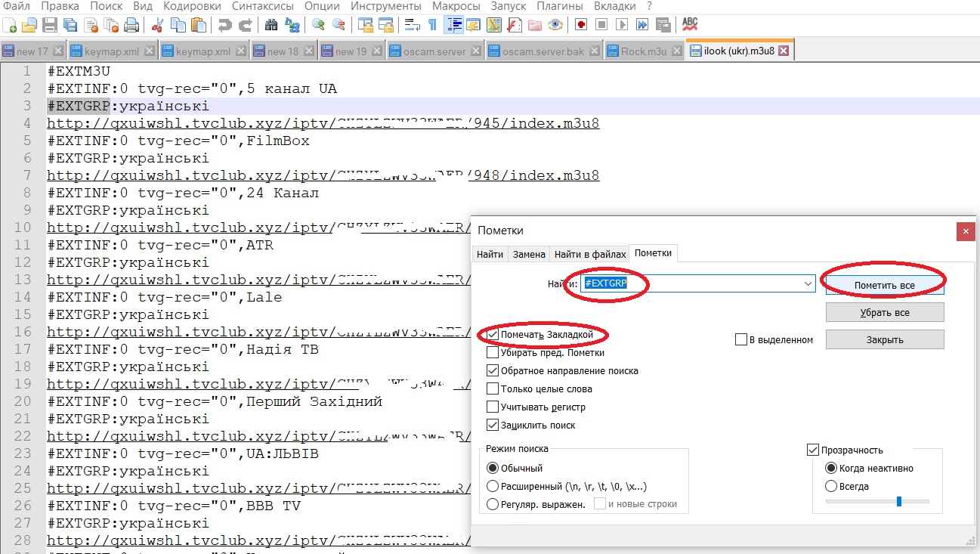Click the Print toolbar icon

coord(131,25)
